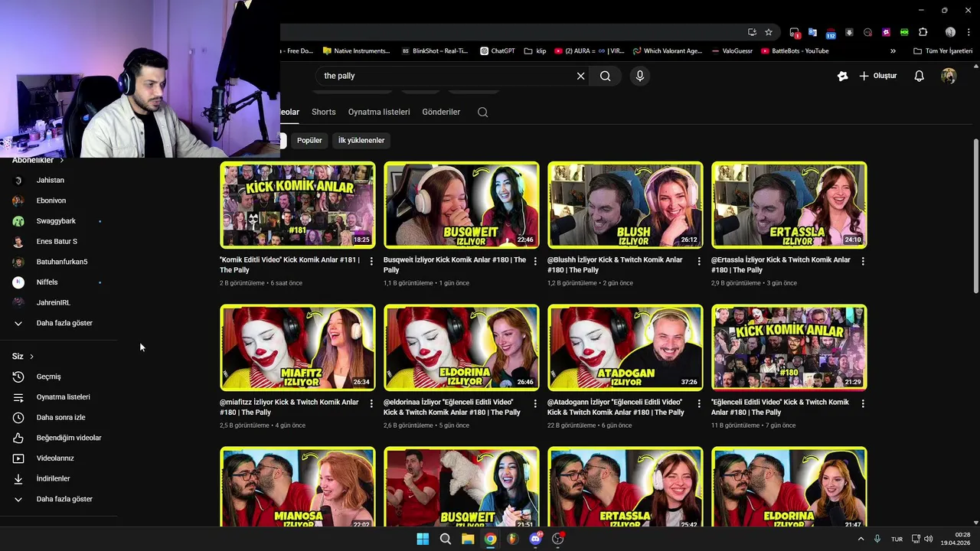Filter videos by Popüler
Viewport: 980px width, 551px height.
point(309,140)
